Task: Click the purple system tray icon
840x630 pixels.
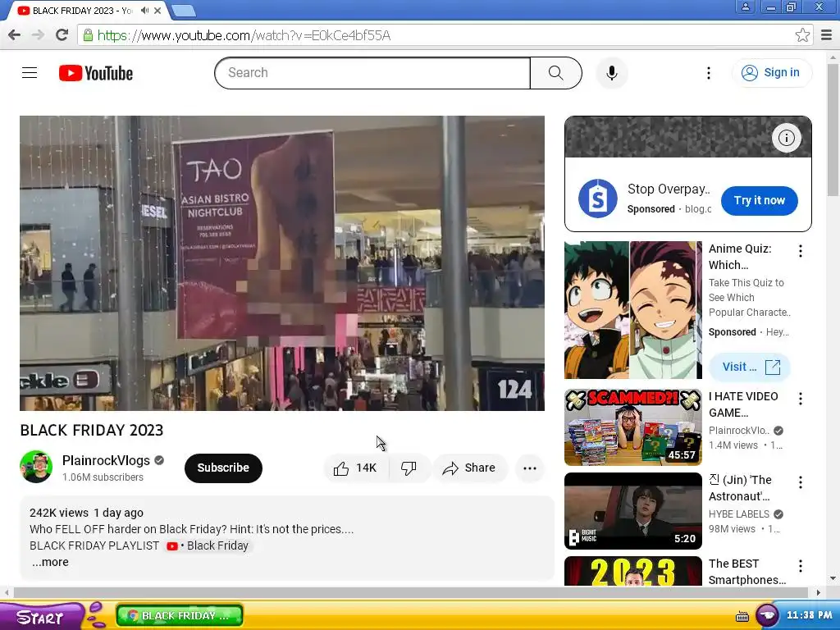Action: click(767, 615)
